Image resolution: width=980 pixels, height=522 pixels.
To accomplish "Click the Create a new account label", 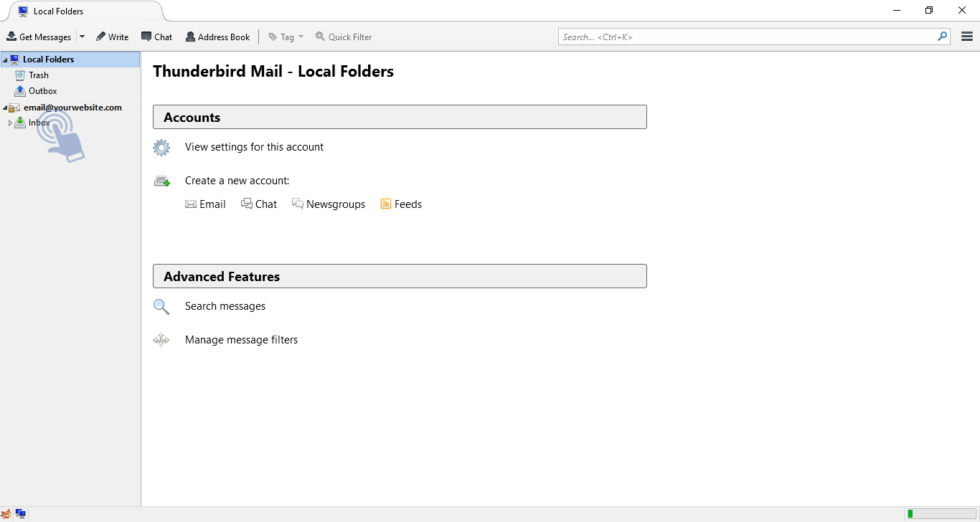I will [x=237, y=181].
